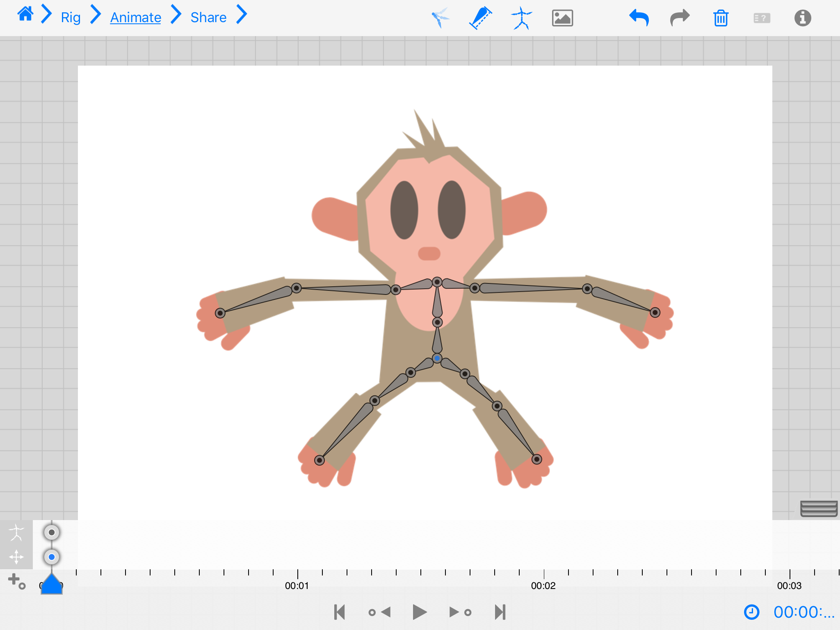The width and height of the screenshot is (840, 630).
Task: Select the dragonfly onion-skin tool icon
Action: 441,18
